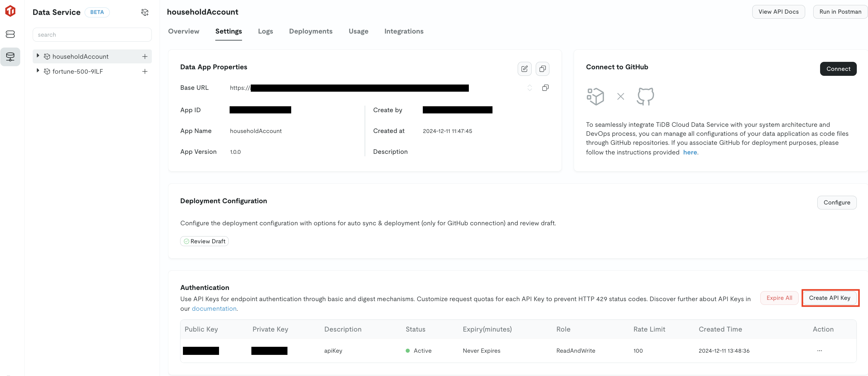Click the Review Draft button

pyautogui.click(x=204, y=241)
